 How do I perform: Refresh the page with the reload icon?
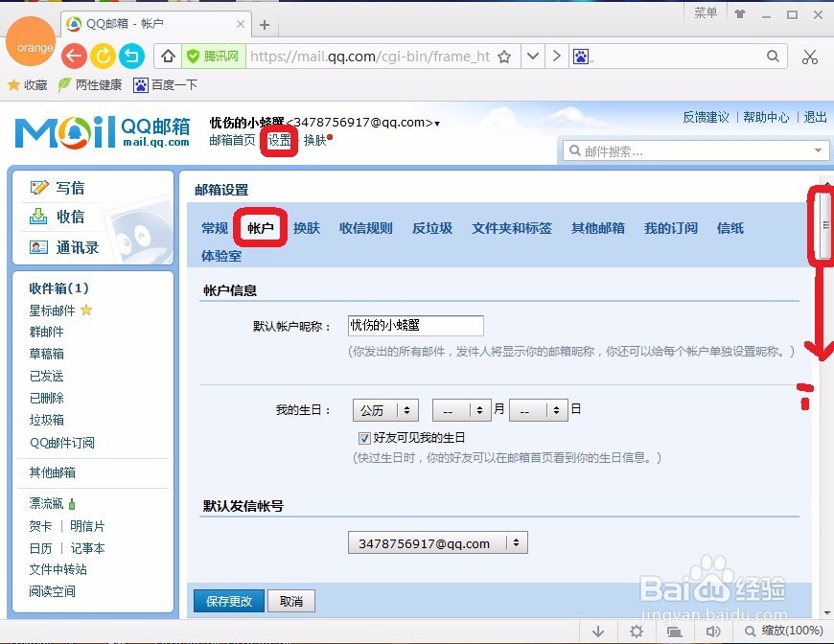tap(103, 56)
